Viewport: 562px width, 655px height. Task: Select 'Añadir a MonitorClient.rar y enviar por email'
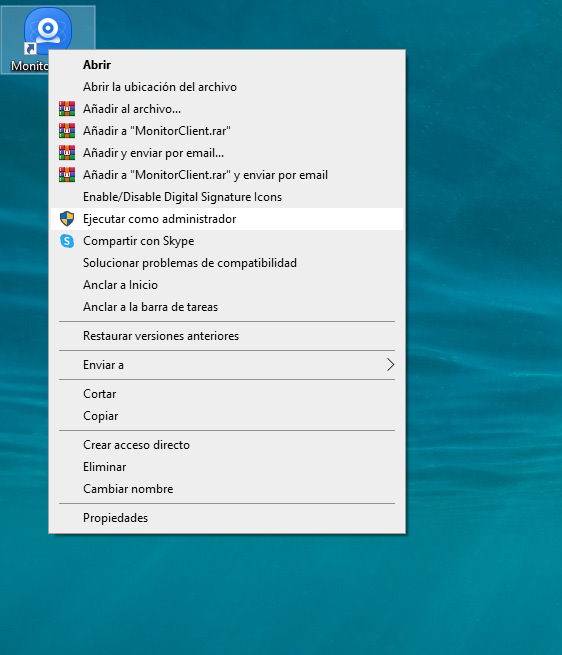point(227,175)
